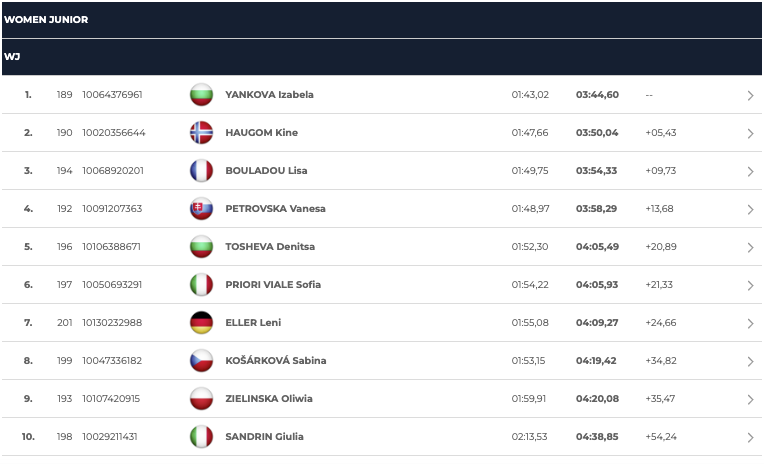Click the German flag beside ELLER Leni
Image resolution: width=764 pixels, height=464 pixels.
click(x=201, y=323)
